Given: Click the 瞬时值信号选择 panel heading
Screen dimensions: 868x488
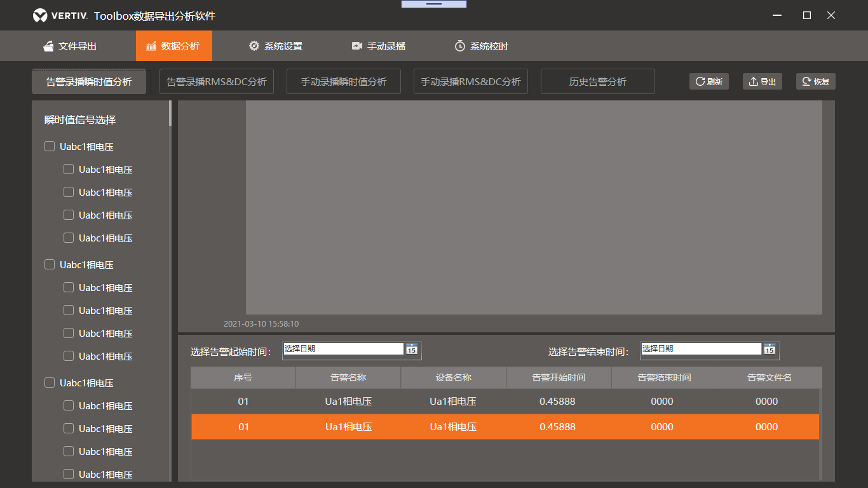Looking at the screenshot, I should [x=80, y=119].
